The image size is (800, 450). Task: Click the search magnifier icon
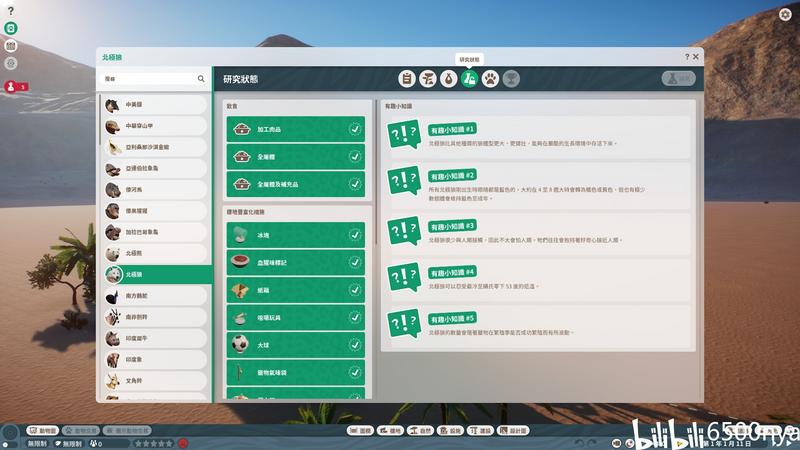click(201, 79)
